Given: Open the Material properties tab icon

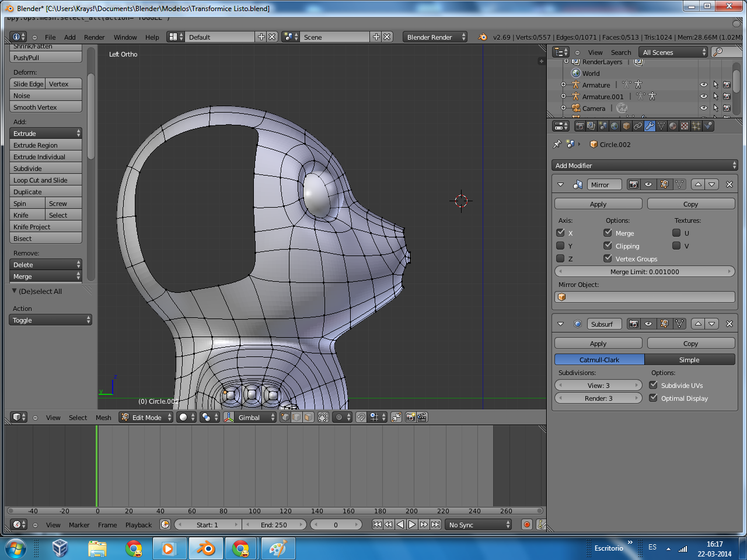Looking at the screenshot, I should (x=673, y=126).
